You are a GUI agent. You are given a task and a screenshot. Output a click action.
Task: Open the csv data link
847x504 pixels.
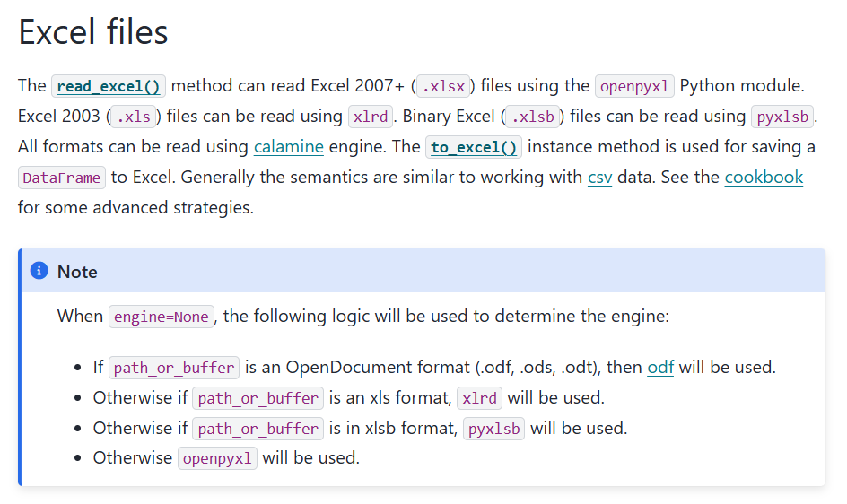(x=599, y=178)
